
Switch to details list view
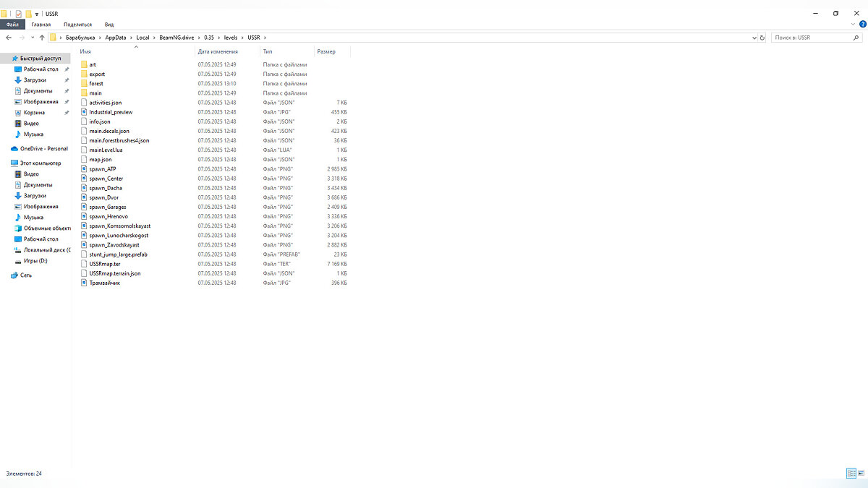(851, 473)
